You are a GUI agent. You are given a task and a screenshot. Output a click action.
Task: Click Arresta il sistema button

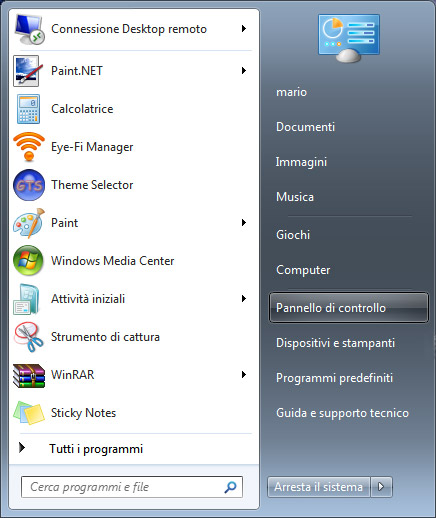318,487
